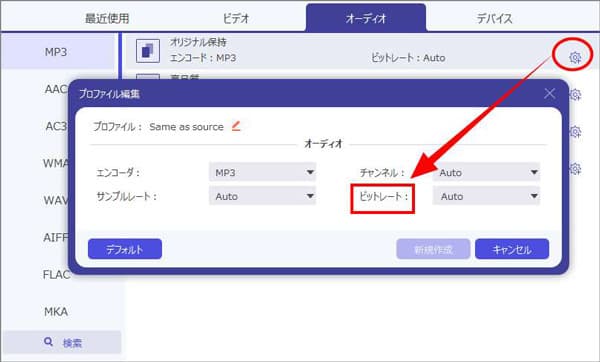The image size is (600, 362).
Task: Open the ビットレート Auto dropdown
Action: tap(486, 196)
